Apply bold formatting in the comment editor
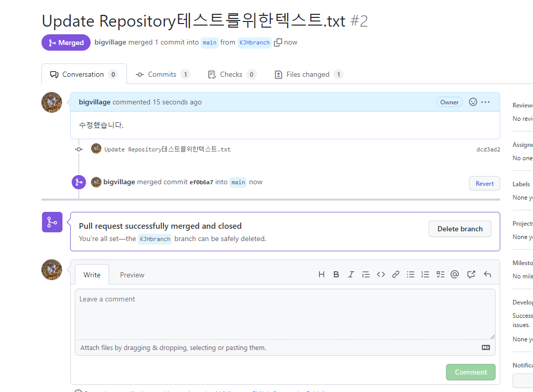 [336, 274]
